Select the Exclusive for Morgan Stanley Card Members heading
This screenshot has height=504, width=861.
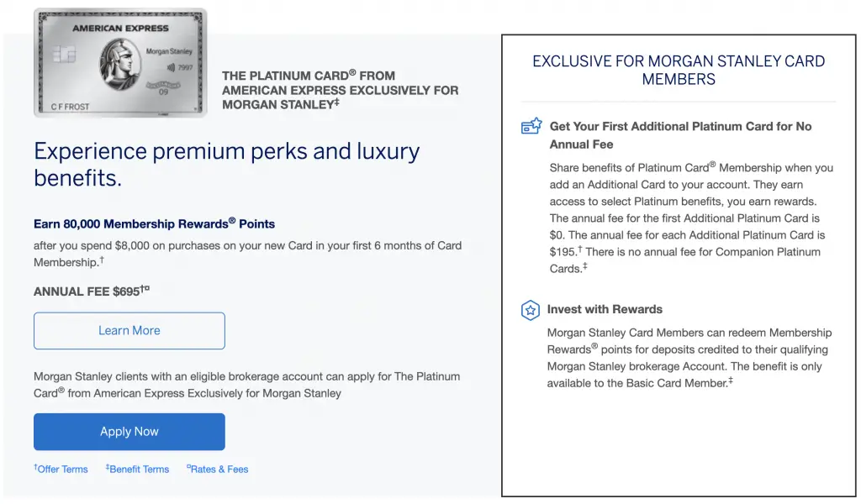click(x=679, y=71)
